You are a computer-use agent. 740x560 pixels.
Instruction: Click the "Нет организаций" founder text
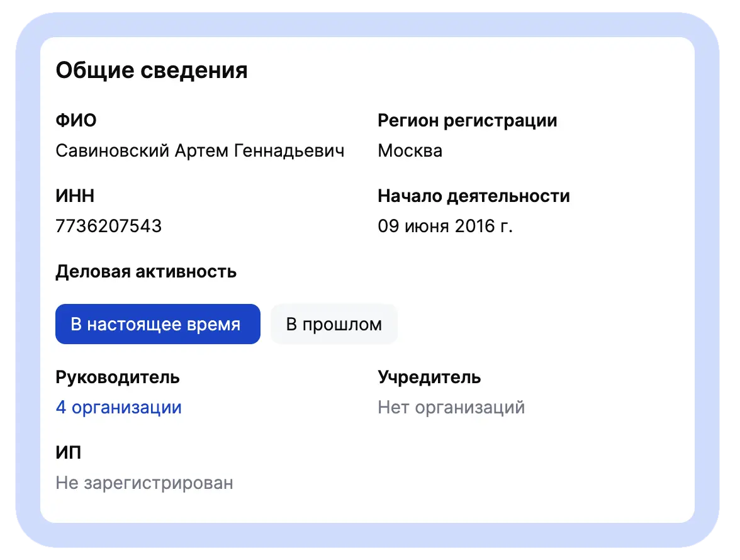(451, 407)
